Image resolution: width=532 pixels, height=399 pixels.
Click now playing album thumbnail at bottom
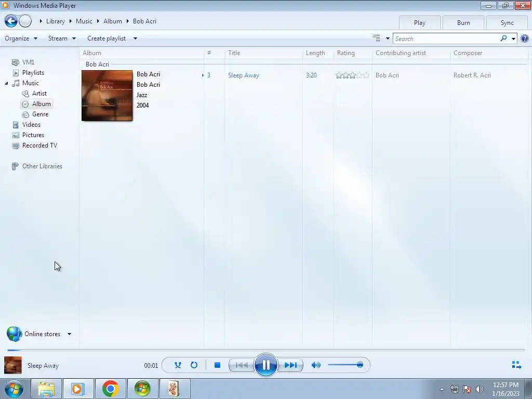coord(13,365)
